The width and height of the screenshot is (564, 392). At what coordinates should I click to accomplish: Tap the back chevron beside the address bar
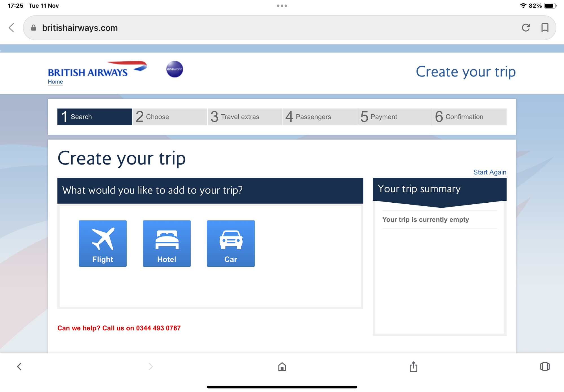(x=12, y=28)
